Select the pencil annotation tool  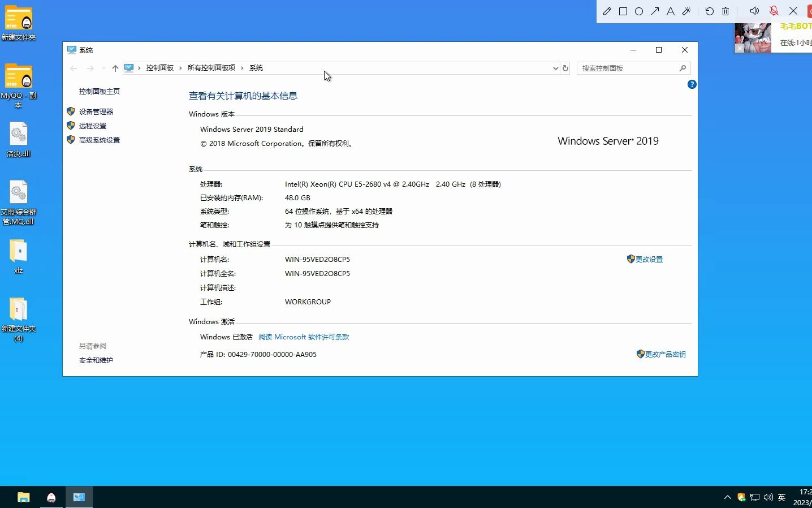607,11
